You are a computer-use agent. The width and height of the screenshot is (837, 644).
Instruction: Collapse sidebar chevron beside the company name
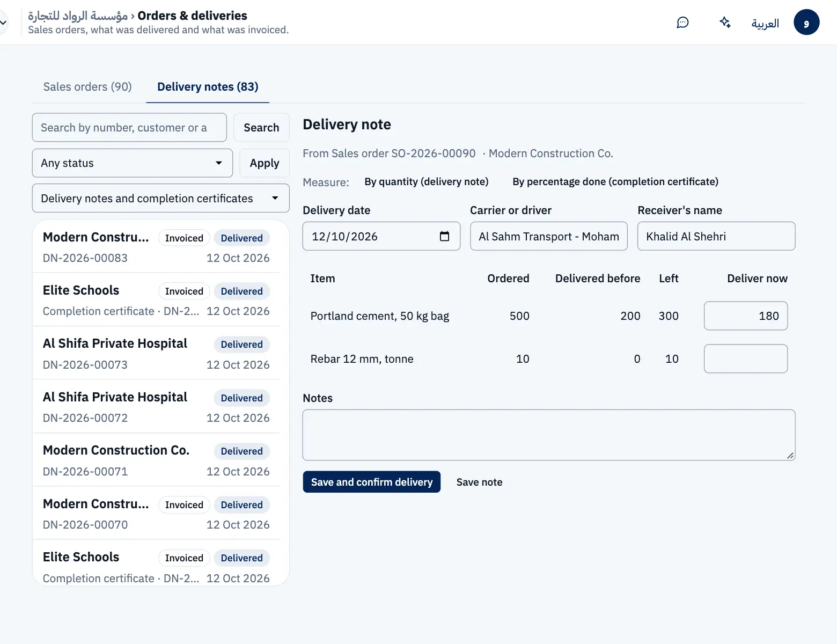pyautogui.click(x=3, y=23)
